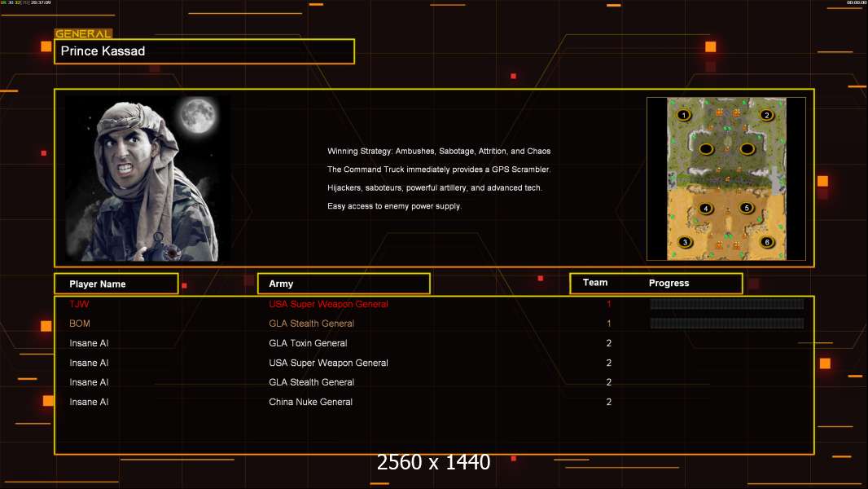Click the Army column header
Image resolution: width=868 pixels, height=489 pixels.
coord(344,284)
